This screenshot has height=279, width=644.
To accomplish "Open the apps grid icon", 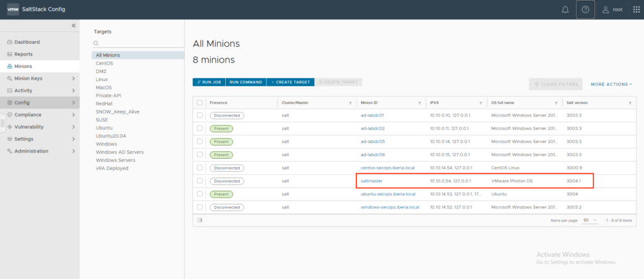I will coord(636,9).
